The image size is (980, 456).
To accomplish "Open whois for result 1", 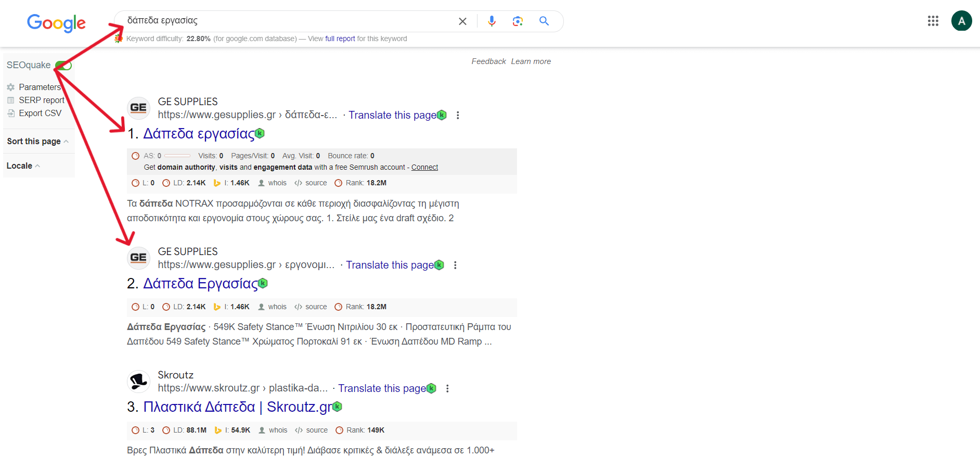I will tap(273, 183).
